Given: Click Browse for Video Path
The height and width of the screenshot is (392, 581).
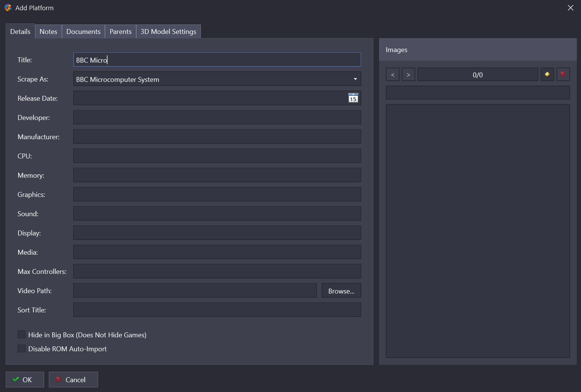Looking at the screenshot, I should 341,291.
